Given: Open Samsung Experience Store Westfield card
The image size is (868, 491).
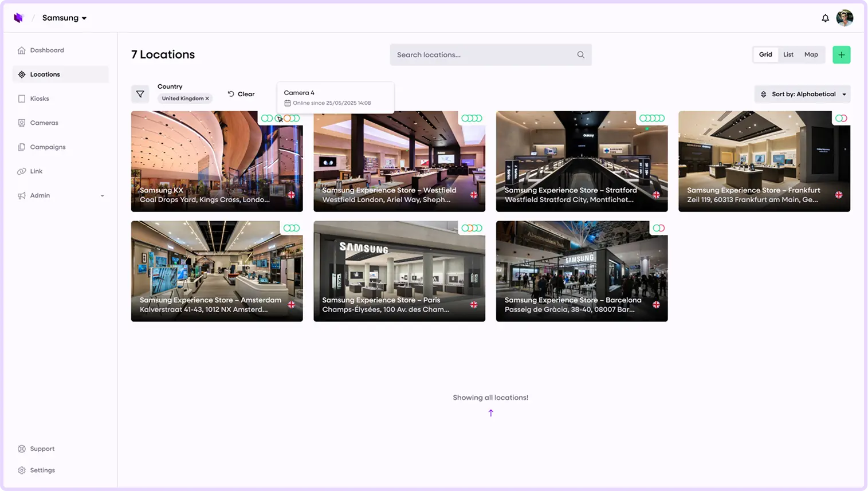Looking at the screenshot, I should pyautogui.click(x=399, y=162).
